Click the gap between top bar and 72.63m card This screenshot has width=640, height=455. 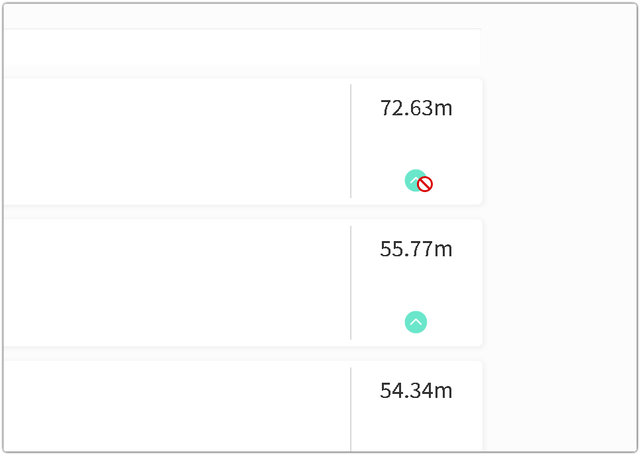(240, 72)
